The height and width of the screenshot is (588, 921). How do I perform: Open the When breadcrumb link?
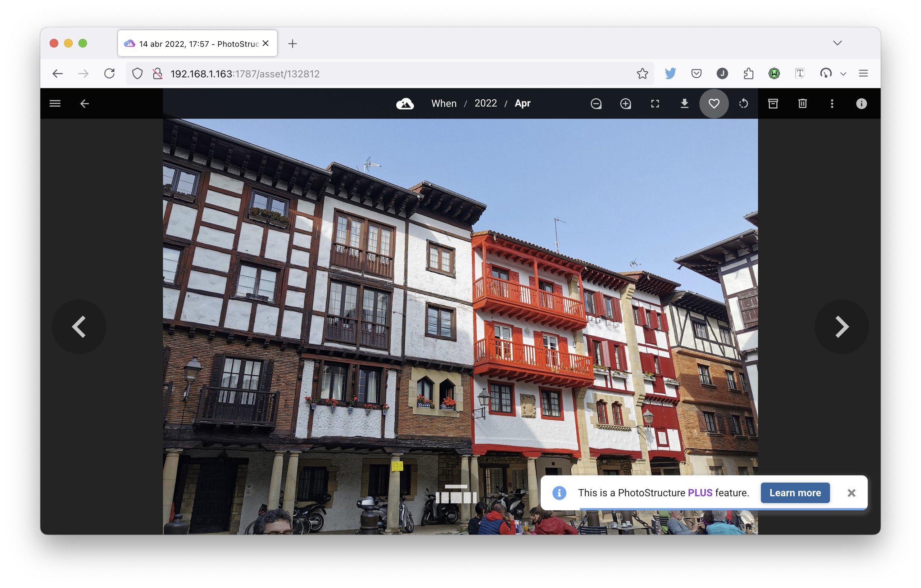pyautogui.click(x=444, y=103)
